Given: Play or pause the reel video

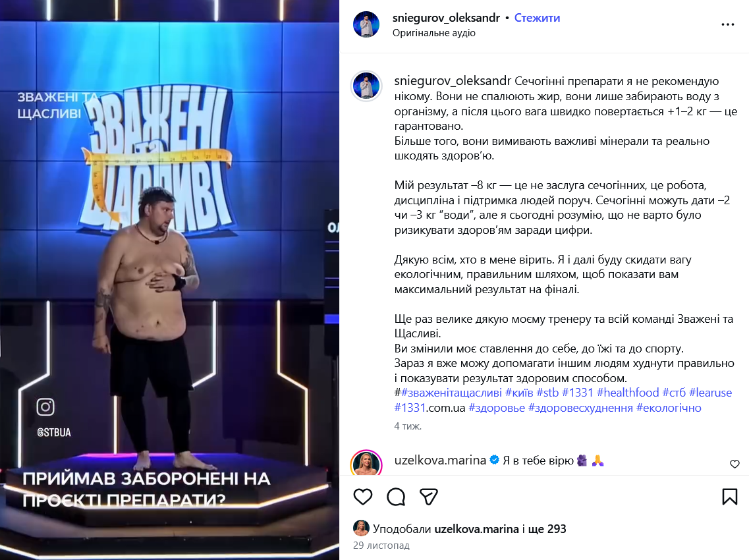Looking at the screenshot, I should click(x=169, y=280).
